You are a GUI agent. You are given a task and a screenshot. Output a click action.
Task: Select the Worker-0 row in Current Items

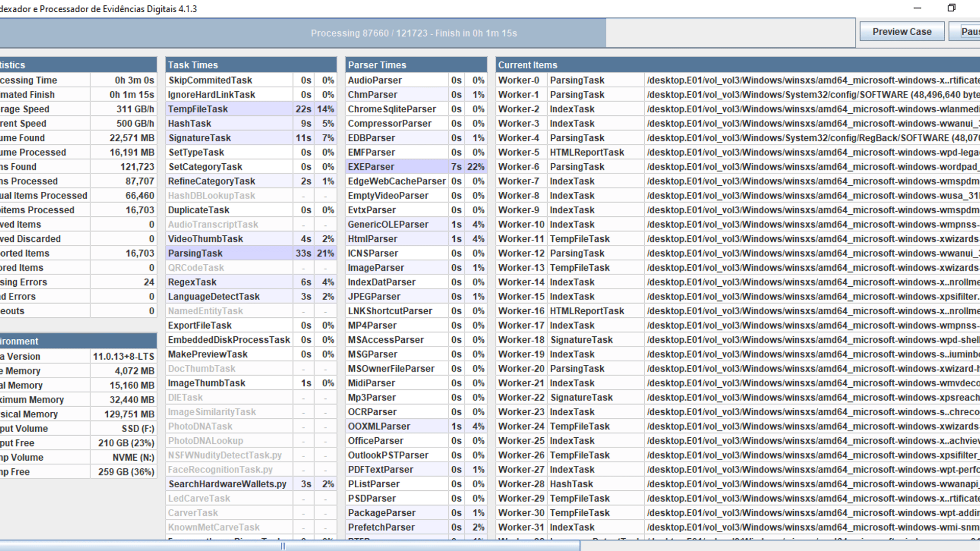click(519, 80)
